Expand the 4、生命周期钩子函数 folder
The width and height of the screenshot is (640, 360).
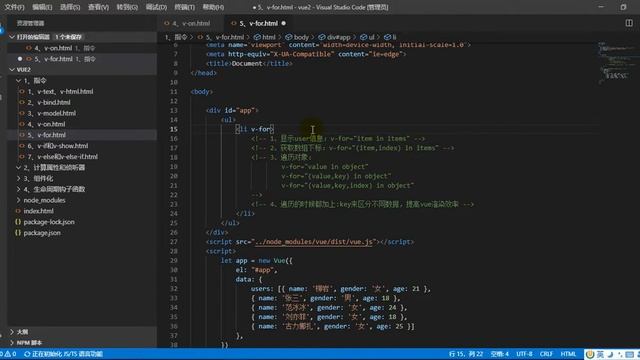coord(82,189)
